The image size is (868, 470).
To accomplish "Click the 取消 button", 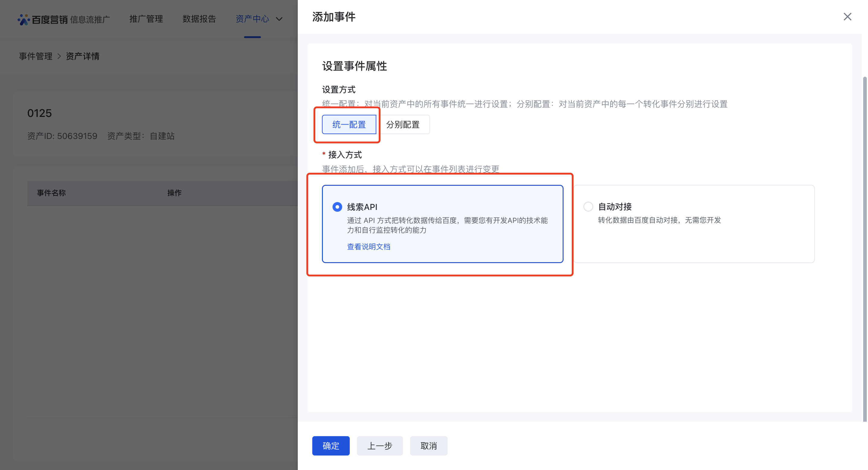I will point(429,446).
